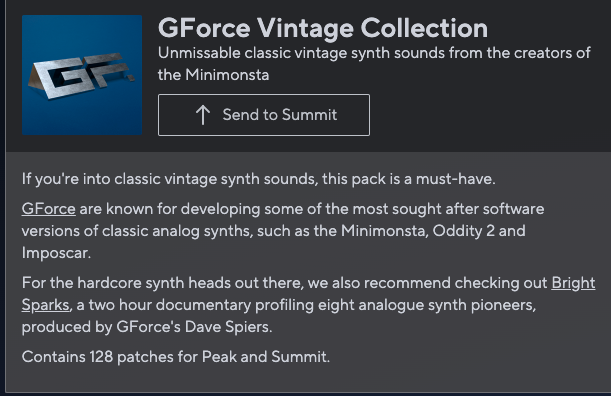Click the GForce Vintage Collection title

point(323,28)
